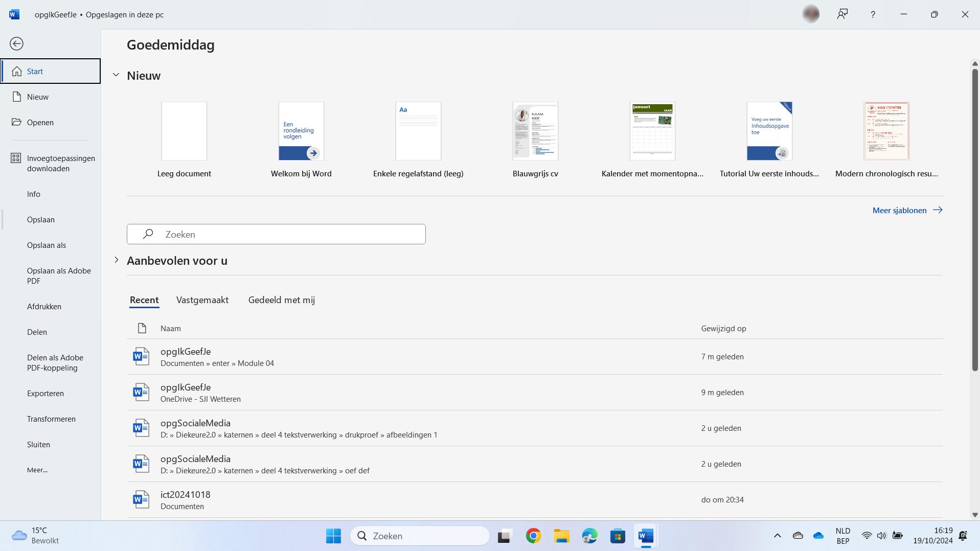
Task: Select Enkele regelafstand (leeg) template
Action: point(418,140)
